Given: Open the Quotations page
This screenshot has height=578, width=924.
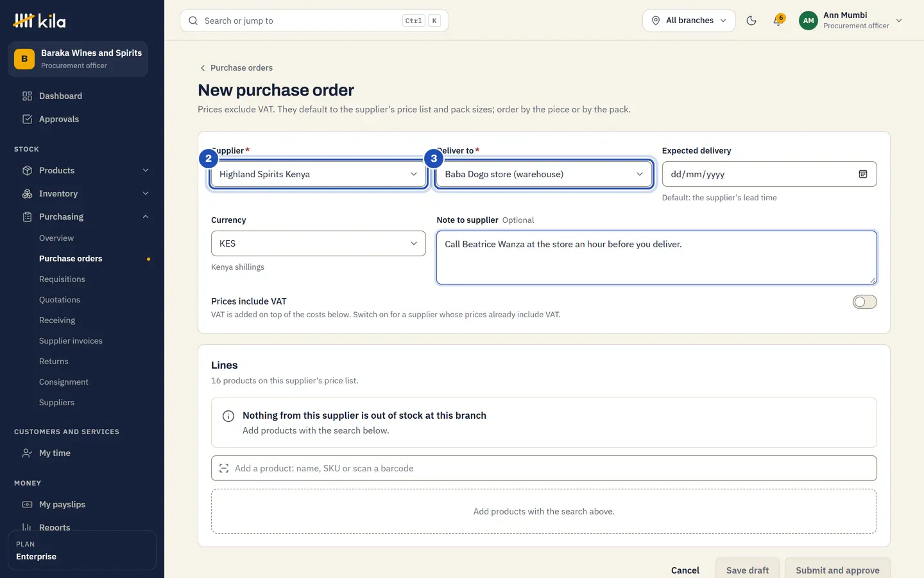Looking at the screenshot, I should pos(60,299).
